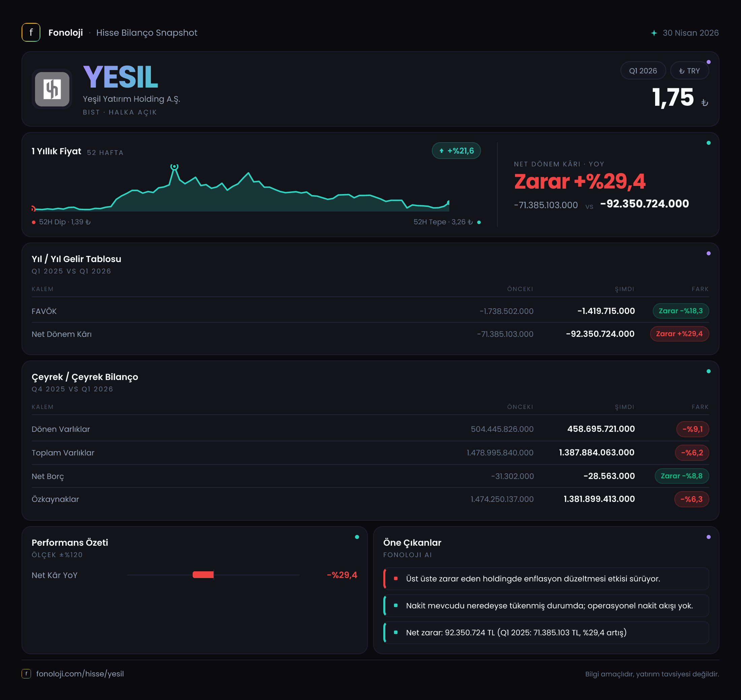Select the Q1 2026 period pill
Viewport: 741px width, 700px height.
(x=643, y=70)
